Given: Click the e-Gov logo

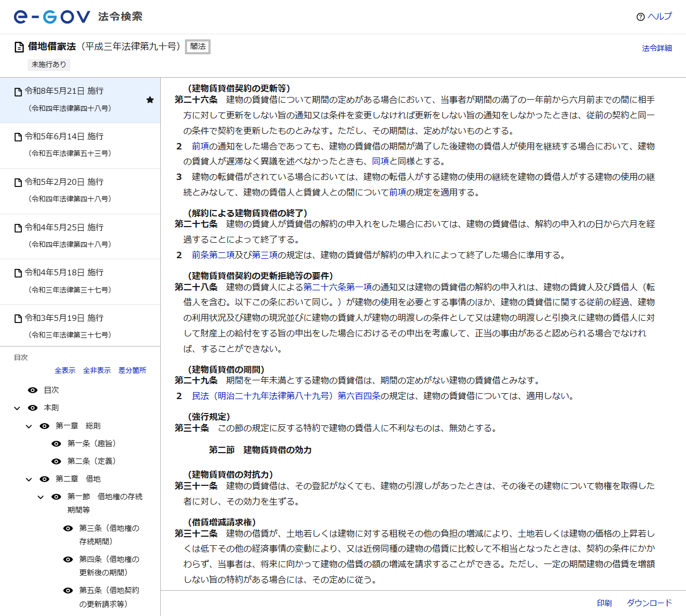Looking at the screenshot, I should (x=52, y=17).
